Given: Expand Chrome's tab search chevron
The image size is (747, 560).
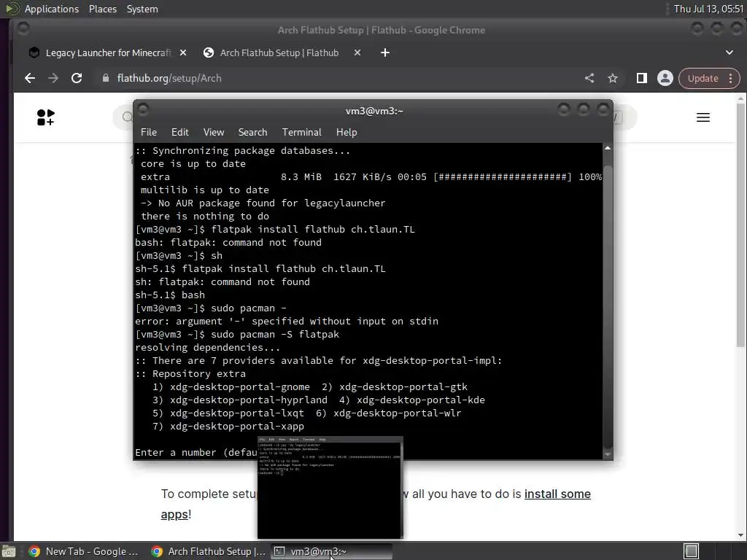Looking at the screenshot, I should (x=729, y=52).
